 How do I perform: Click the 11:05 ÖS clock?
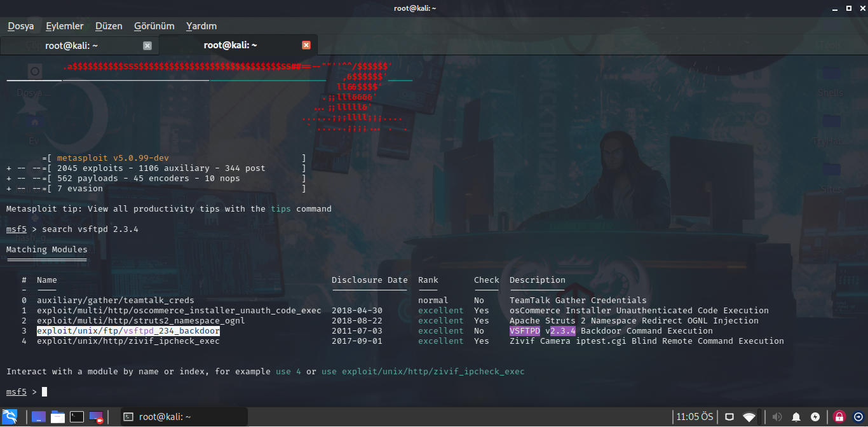(695, 417)
